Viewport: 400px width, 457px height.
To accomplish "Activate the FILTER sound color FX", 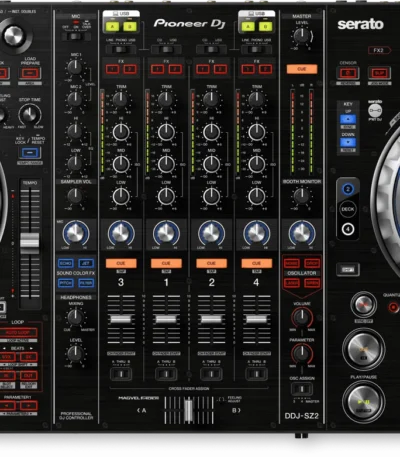I will click(x=86, y=283).
